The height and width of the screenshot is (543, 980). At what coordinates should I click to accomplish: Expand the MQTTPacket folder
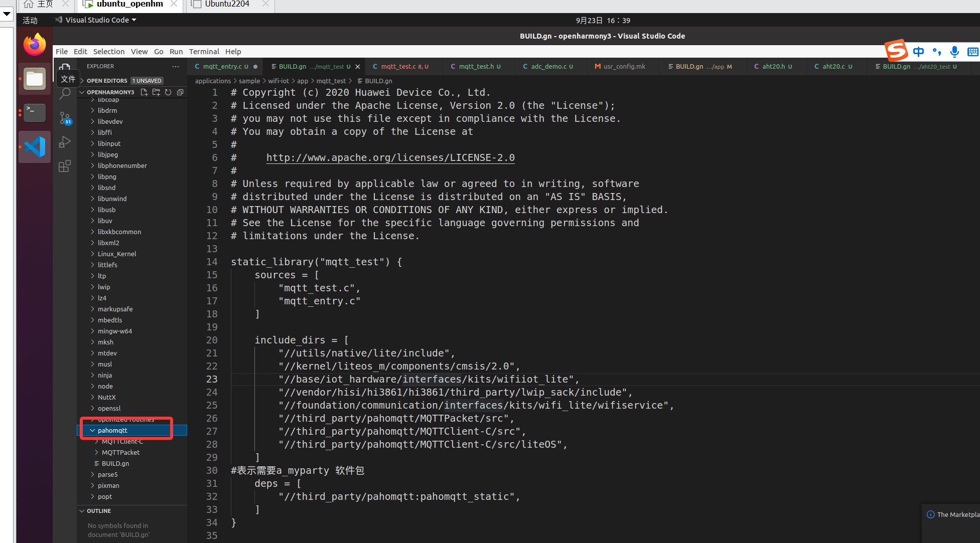(x=120, y=453)
